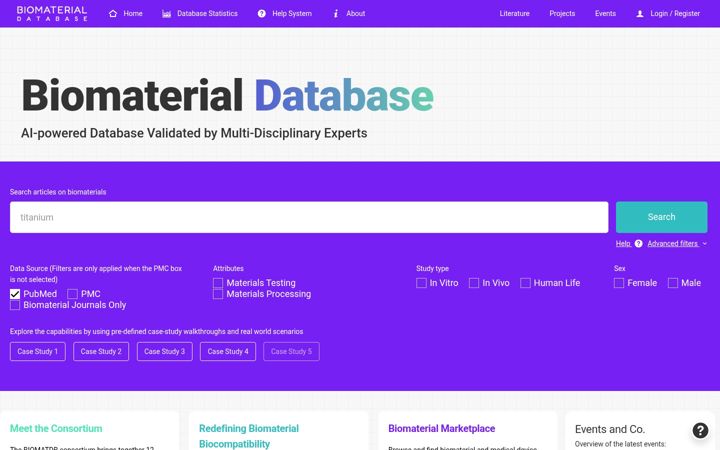The image size is (720, 450).
Task: Click the "AI-powered Database Validated" subtitle
Action: [x=194, y=133]
